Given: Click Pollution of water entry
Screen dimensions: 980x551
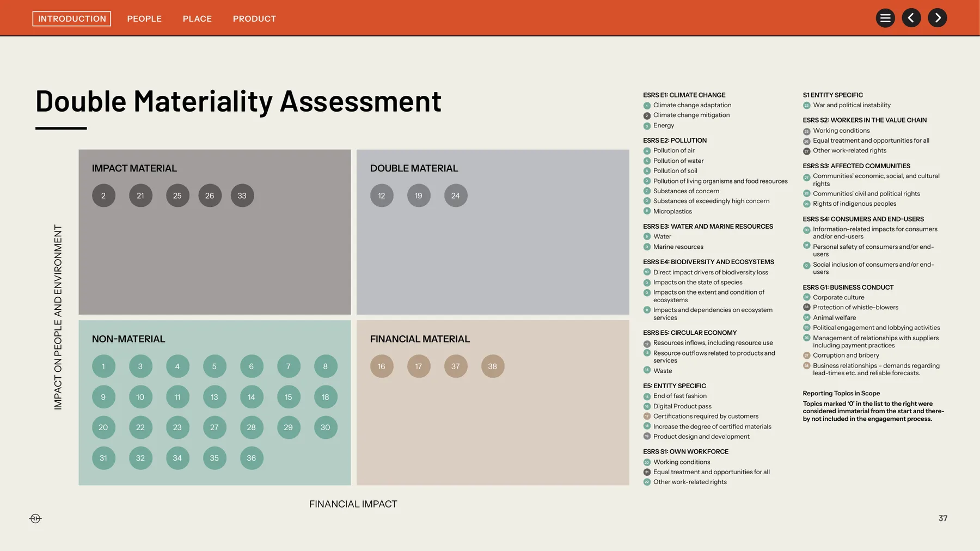Looking at the screenshot, I should [673, 161].
